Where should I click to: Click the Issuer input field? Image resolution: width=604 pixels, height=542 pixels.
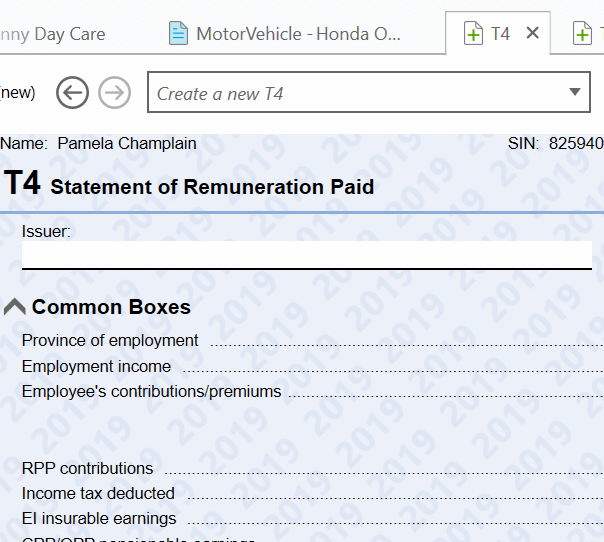pos(307,255)
